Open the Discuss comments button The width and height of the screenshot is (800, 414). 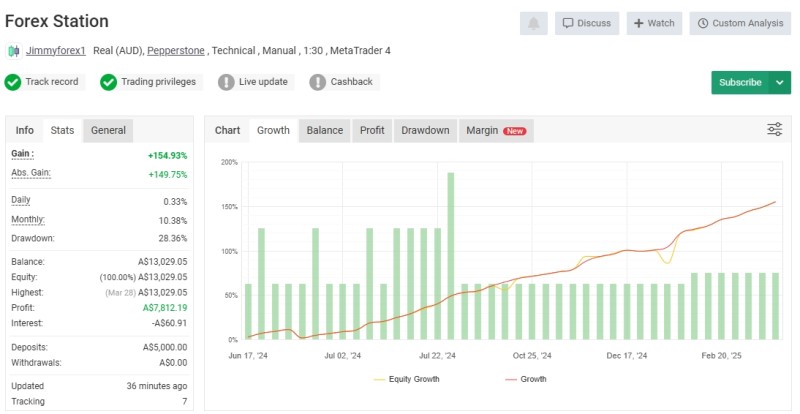pos(584,23)
